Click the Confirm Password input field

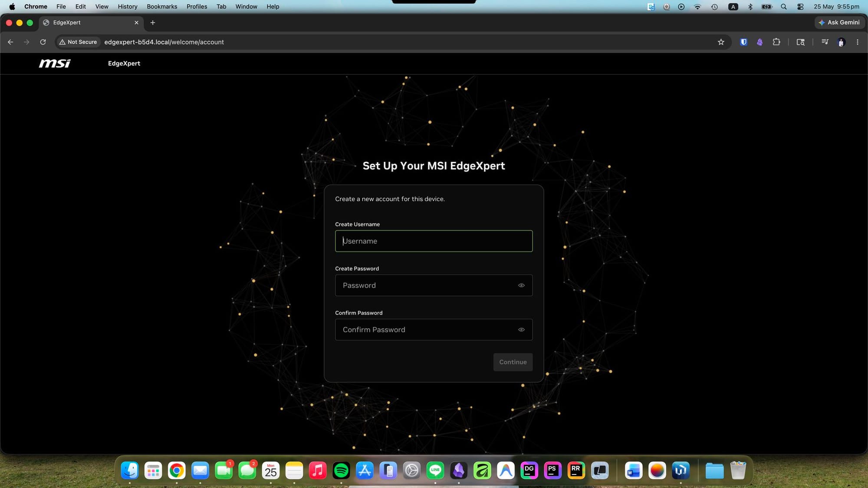(434, 330)
